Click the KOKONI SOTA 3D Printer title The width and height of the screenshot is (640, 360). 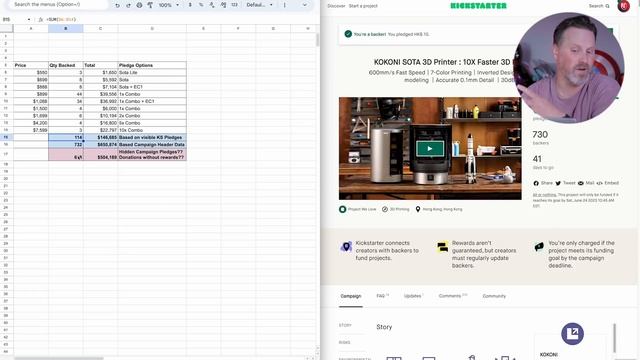(442, 62)
